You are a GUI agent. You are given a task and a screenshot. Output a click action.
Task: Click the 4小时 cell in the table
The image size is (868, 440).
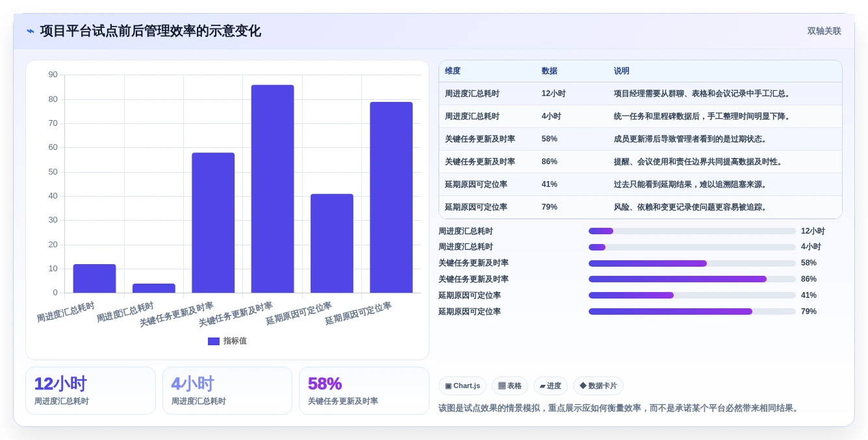(x=552, y=117)
